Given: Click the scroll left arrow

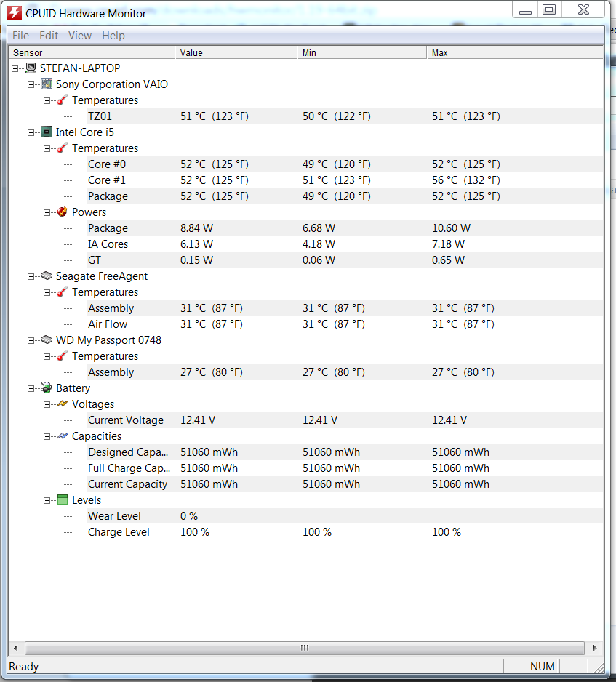Looking at the screenshot, I should pos(16,648).
